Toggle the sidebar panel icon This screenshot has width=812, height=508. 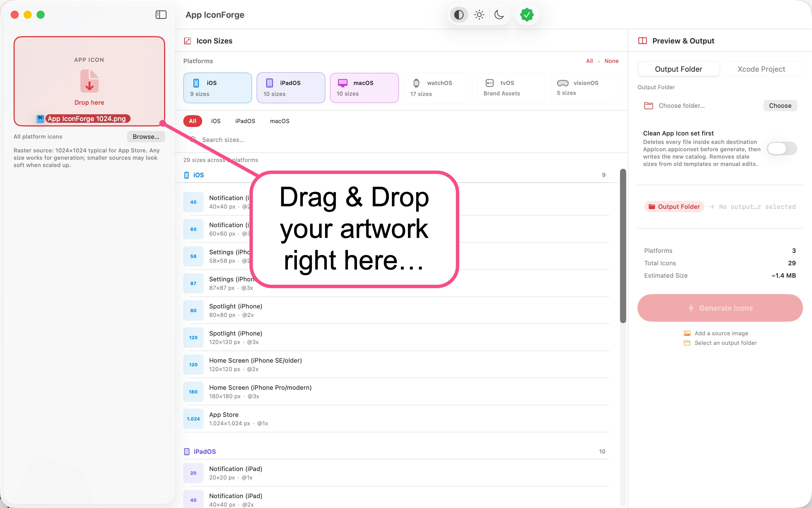161,15
